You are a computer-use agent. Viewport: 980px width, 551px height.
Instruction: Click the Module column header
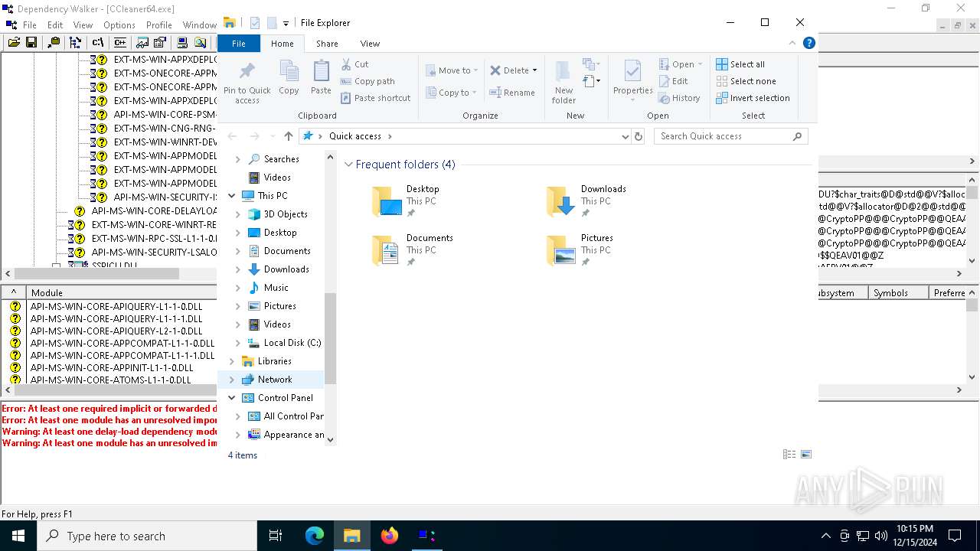[121, 292]
